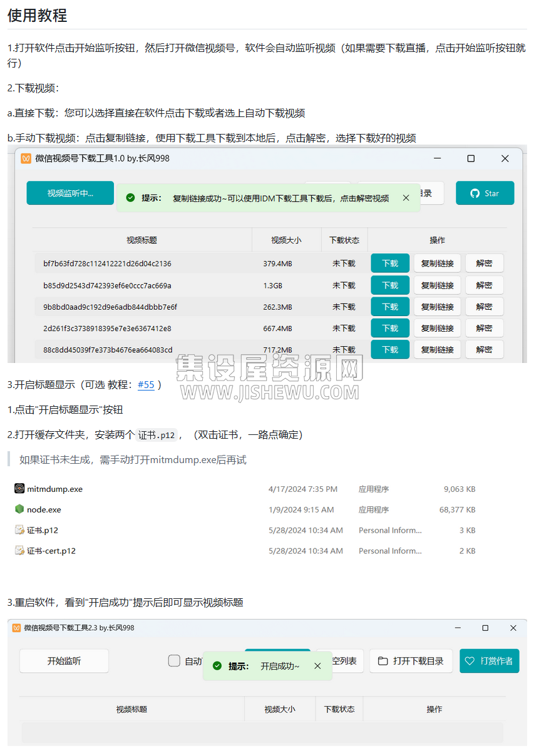Decrypt the 9b8bd0aad9c1 video
Viewport: 539px width, 756px height.
pyautogui.click(x=484, y=307)
